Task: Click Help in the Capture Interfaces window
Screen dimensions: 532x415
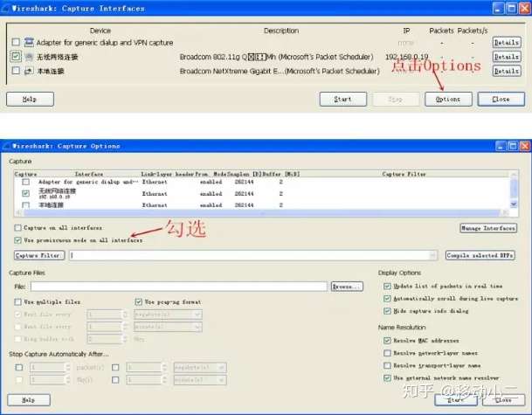Action: pos(30,99)
